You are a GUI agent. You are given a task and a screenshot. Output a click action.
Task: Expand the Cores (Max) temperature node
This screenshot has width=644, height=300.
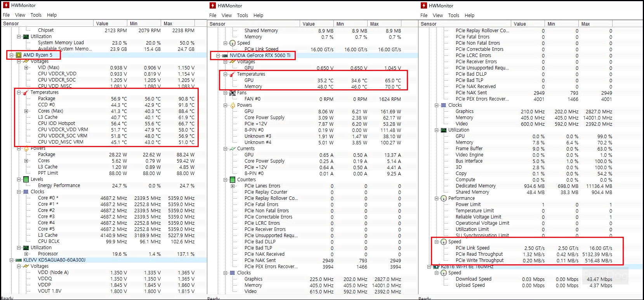tap(26, 111)
